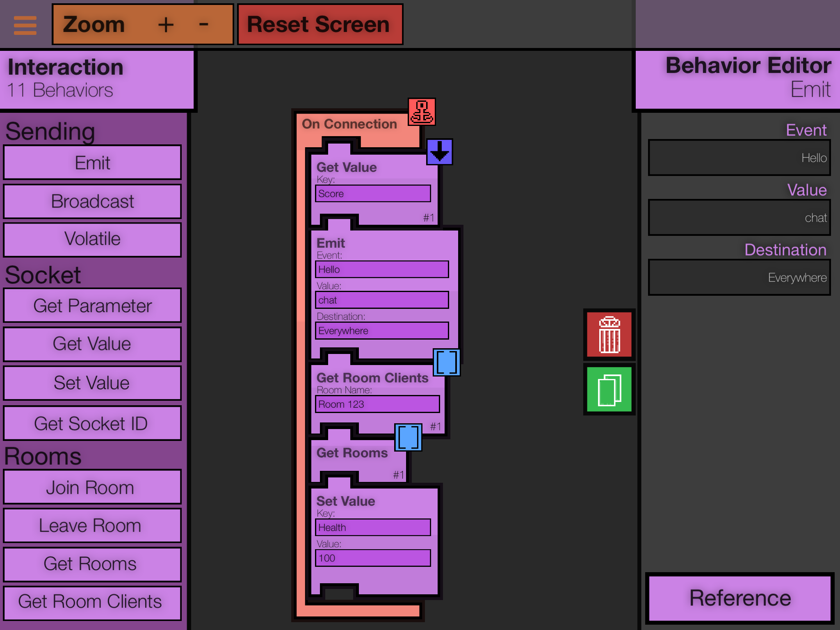Open the hamburger menu
The height and width of the screenshot is (630, 840).
[25, 25]
